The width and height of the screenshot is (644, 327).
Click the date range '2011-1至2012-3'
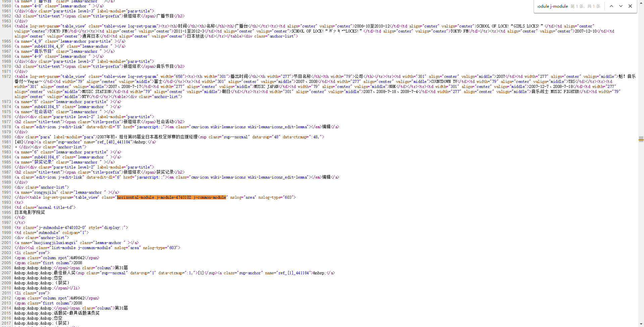189,31
